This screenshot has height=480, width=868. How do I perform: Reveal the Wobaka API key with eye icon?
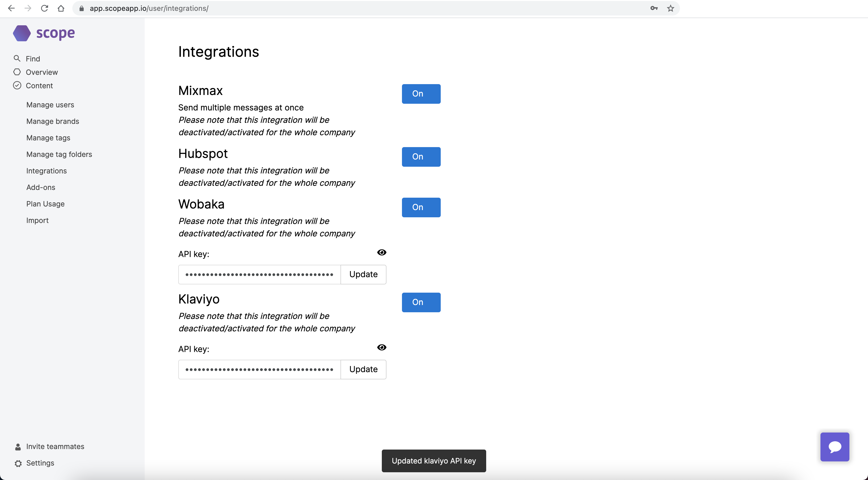coord(382,252)
